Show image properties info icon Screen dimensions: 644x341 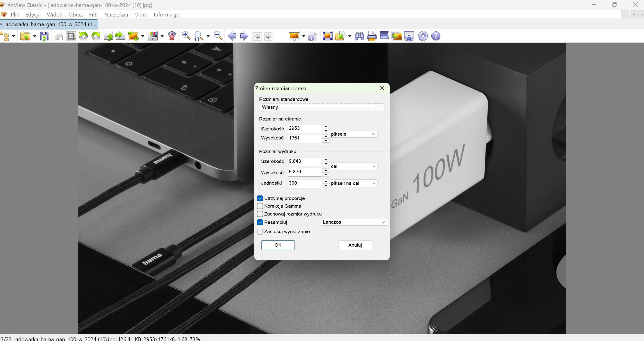[313, 36]
